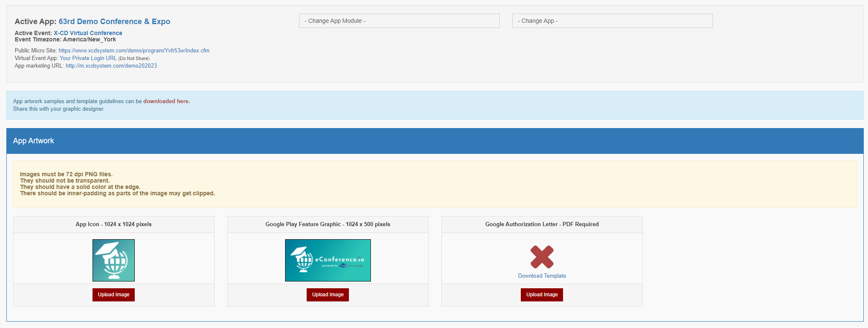Viewport: 868px width, 328px height.
Task: Download the Google Authorization Letter template
Action: click(x=542, y=276)
